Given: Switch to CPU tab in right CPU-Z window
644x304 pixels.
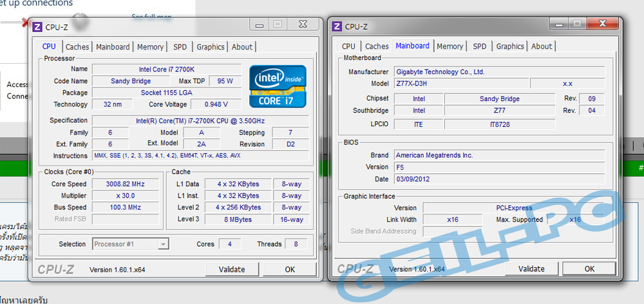Looking at the screenshot, I should pyautogui.click(x=348, y=46).
